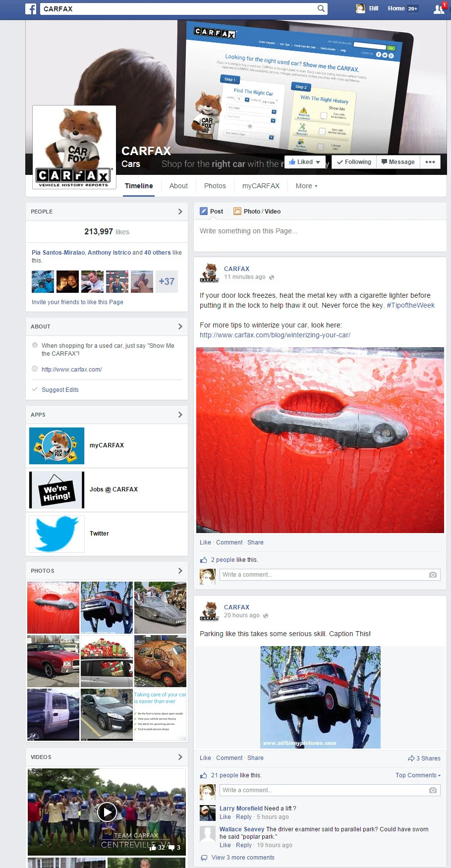Click Write something on this Page field
This screenshot has width=451, height=868.
point(320,231)
